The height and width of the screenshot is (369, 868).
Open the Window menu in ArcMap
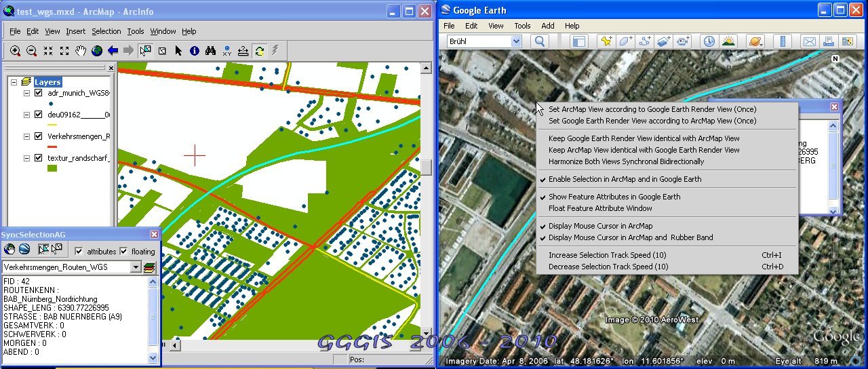[163, 31]
